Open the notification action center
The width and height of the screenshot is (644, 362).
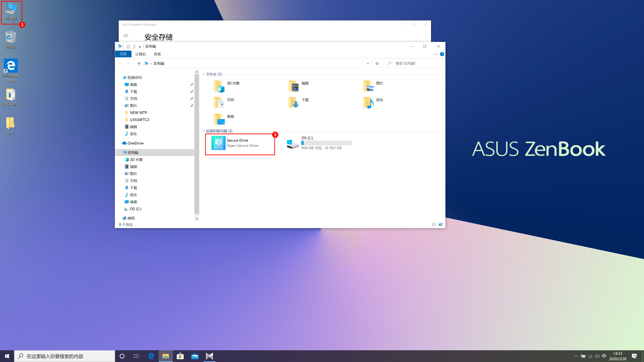(634, 356)
